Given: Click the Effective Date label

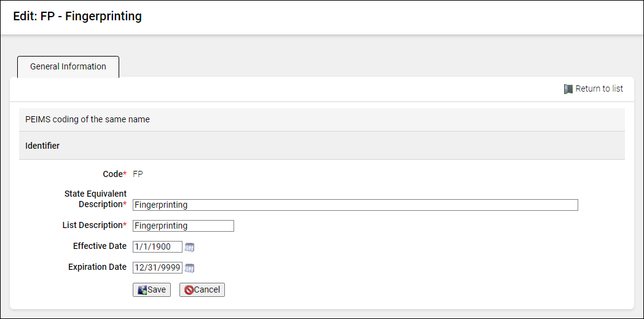Looking at the screenshot, I should tap(100, 246).
